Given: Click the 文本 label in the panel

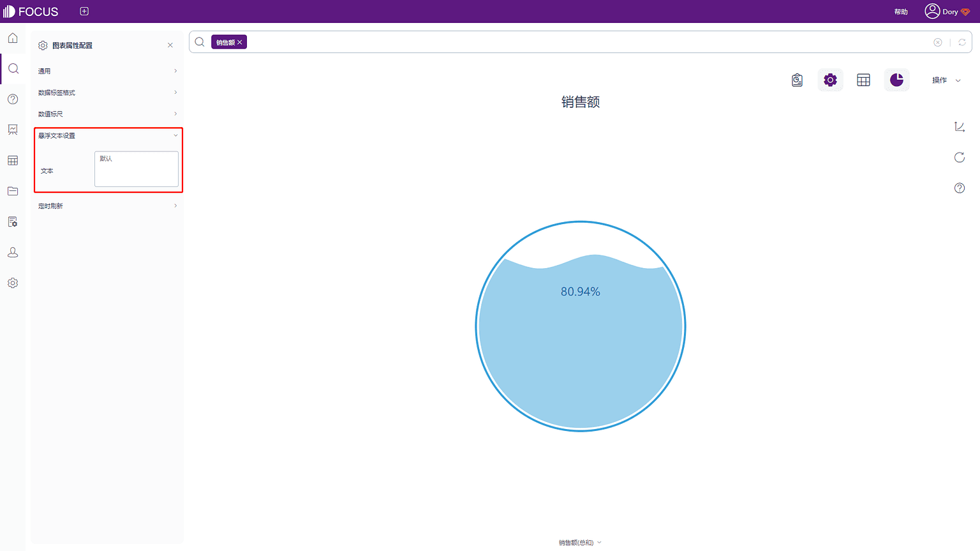Looking at the screenshot, I should click(x=47, y=171).
